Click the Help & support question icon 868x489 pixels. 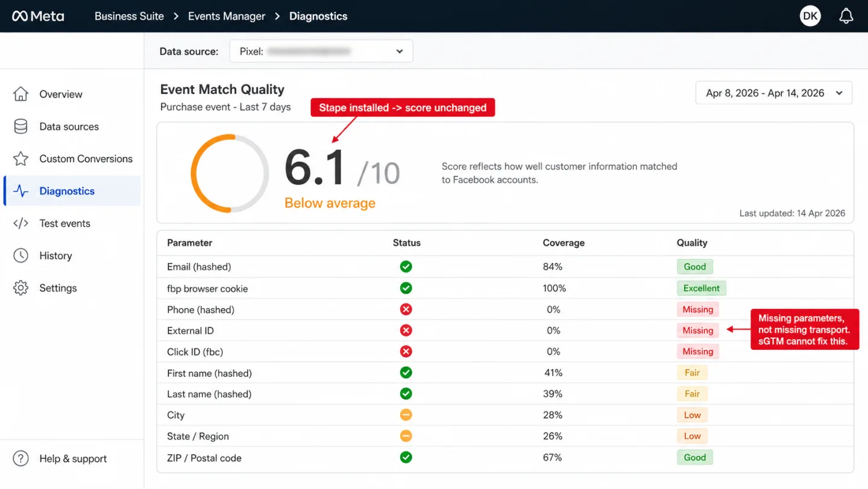click(x=21, y=458)
